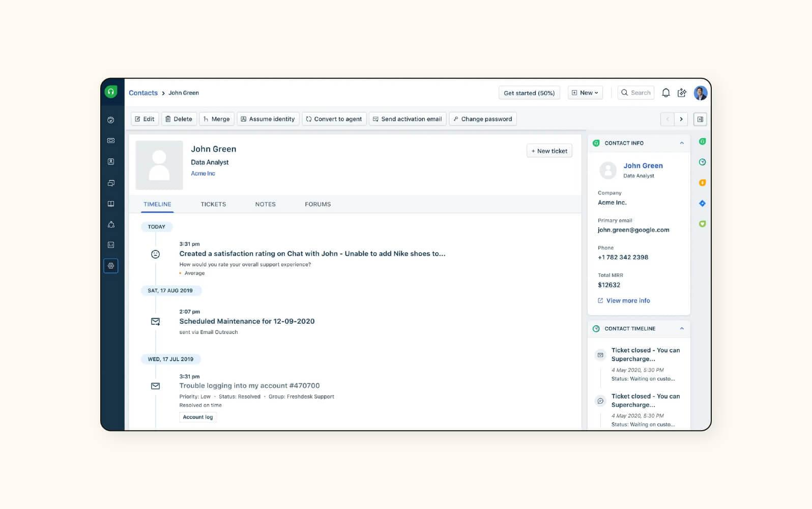Open the notifications bell
Screen dimensions: 812x509
click(665, 93)
